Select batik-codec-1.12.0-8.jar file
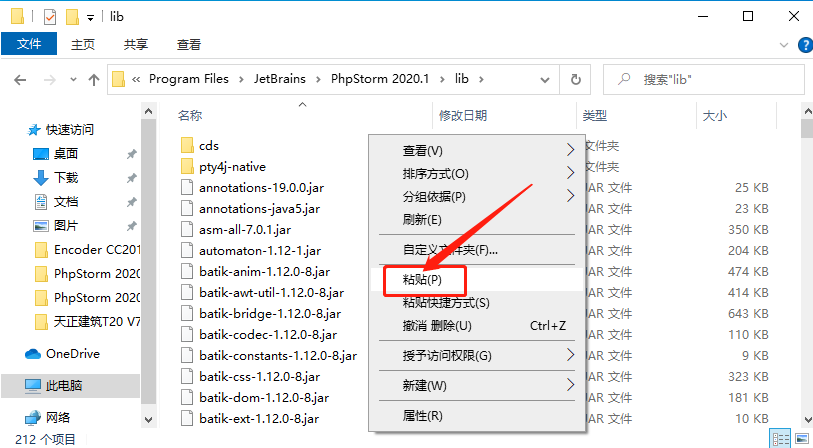This screenshot has height=448, width=813. click(x=268, y=335)
